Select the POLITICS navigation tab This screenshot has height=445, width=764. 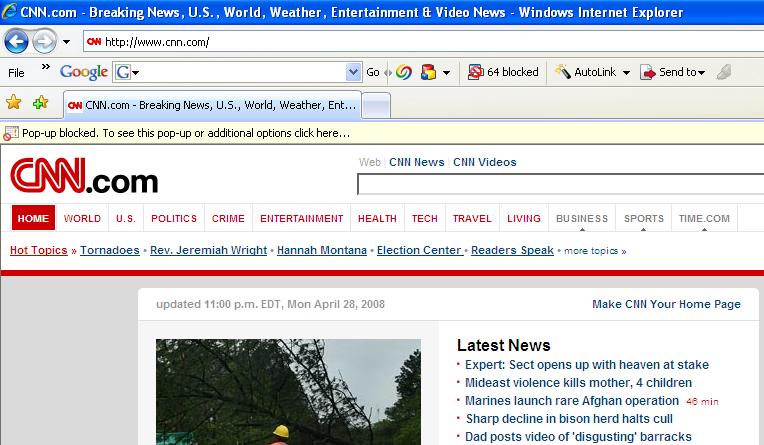pyautogui.click(x=174, y=218)
